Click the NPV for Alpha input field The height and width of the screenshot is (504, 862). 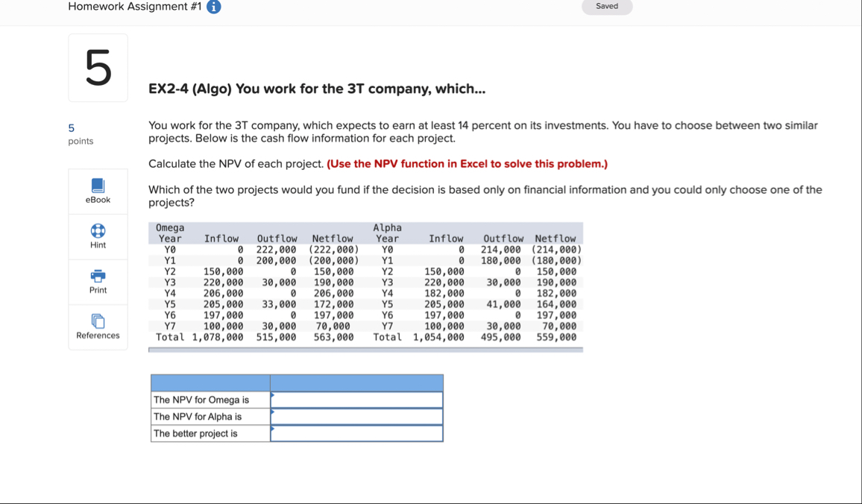356,416
